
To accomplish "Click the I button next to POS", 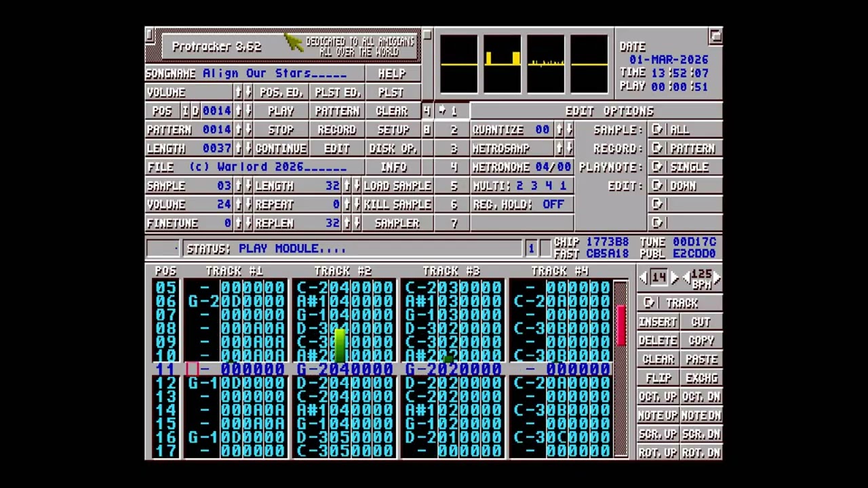I will [x=184, y=110].
